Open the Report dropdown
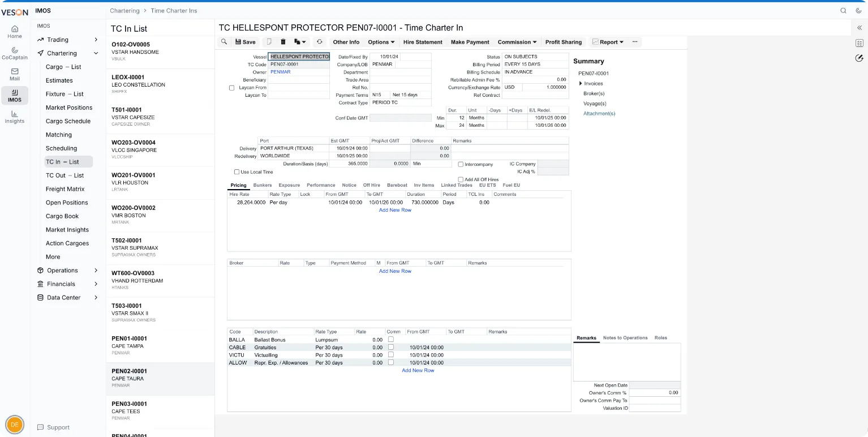This screenshot has width=868, height=437. (x=608, y=42)
